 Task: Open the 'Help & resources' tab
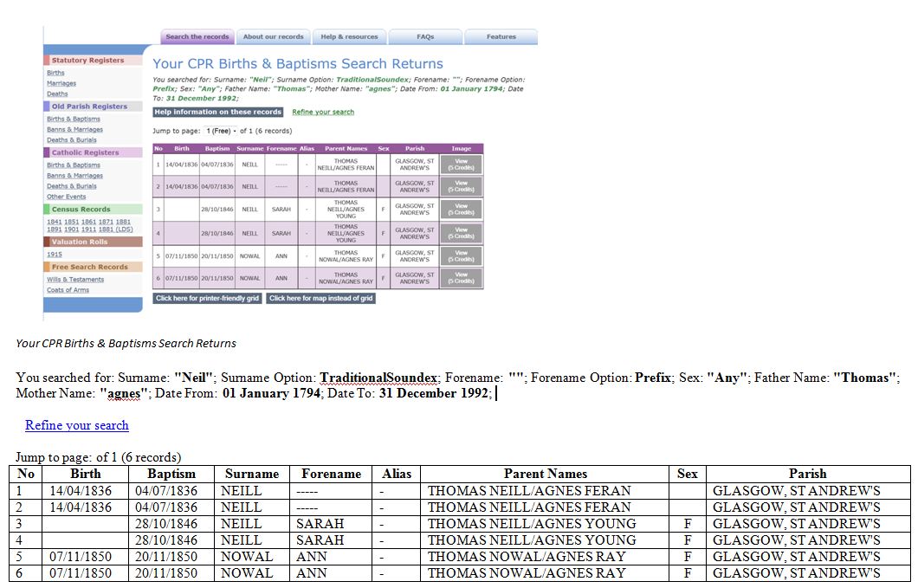[x=349, y=37]
